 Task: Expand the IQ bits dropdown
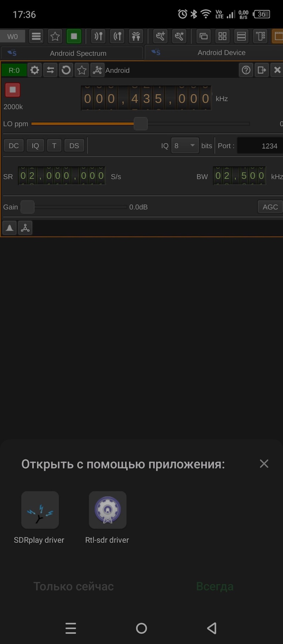(x=185, y=146)
